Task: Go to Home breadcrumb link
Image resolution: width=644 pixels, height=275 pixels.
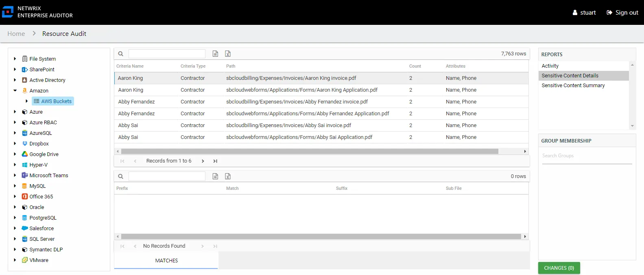Action: [16, 34]
